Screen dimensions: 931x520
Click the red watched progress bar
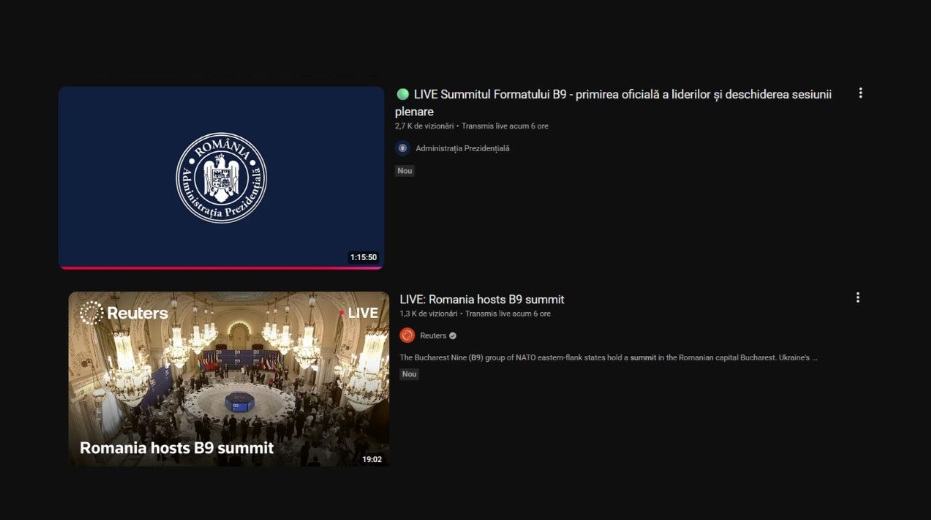(221, 268)
